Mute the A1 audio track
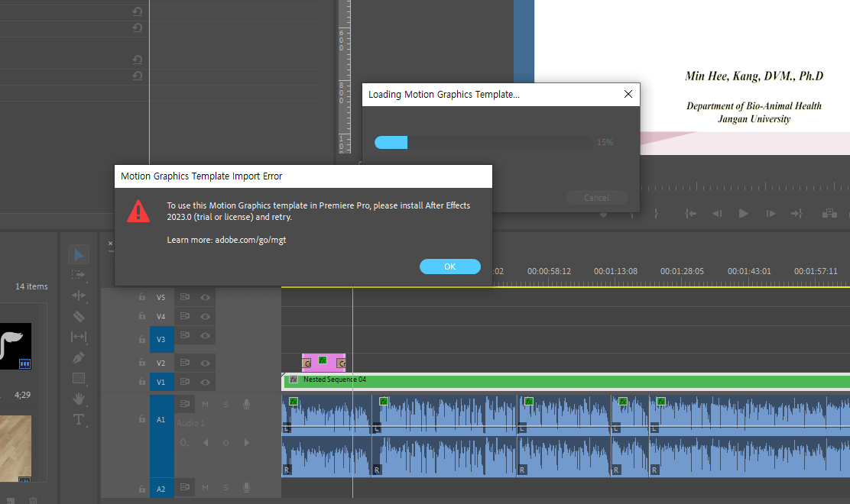This screenshot has width=850, height=504. [205, 404]
